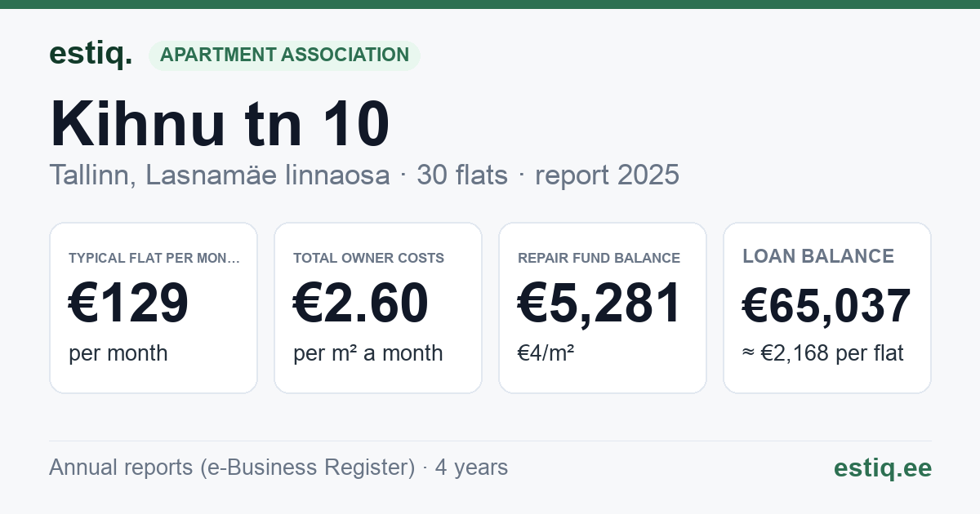Viewport: 980px width, 514px height.
Task: Click the estiq. logo
Action: pos(91,54)
